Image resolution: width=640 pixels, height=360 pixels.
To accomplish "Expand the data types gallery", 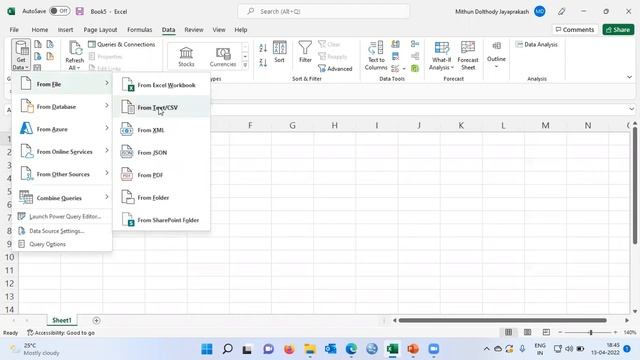I will [245, 65].
